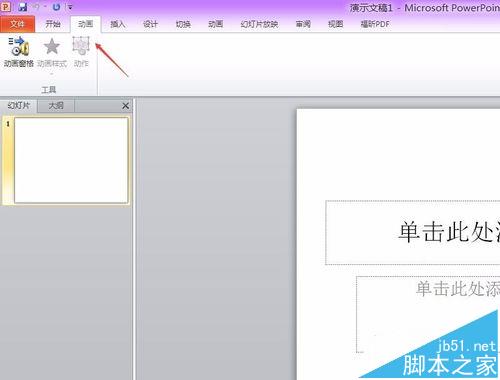Switch to the 插入 (Insert) ribbon tab
This screenshot has height=380, width=500.
point(118,24)
